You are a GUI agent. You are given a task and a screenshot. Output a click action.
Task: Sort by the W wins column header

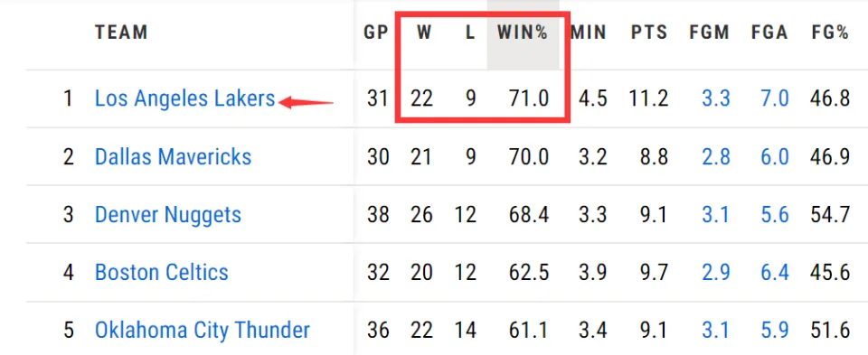(424, 33)
